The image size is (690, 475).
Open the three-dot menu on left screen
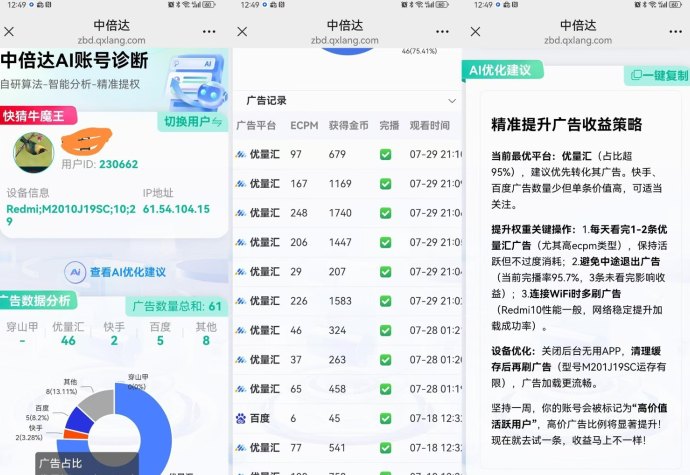coord(209,32)
